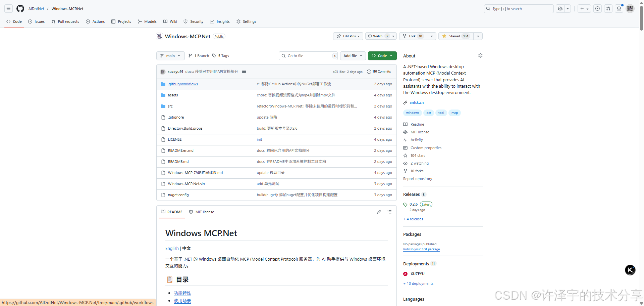
Task: Open the hamburger navigation menu
Action: coord(9,9)
